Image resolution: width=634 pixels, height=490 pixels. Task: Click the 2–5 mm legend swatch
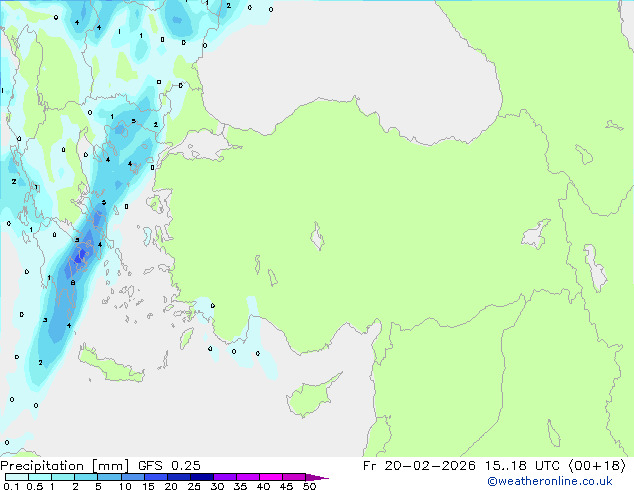click(86, 477)
